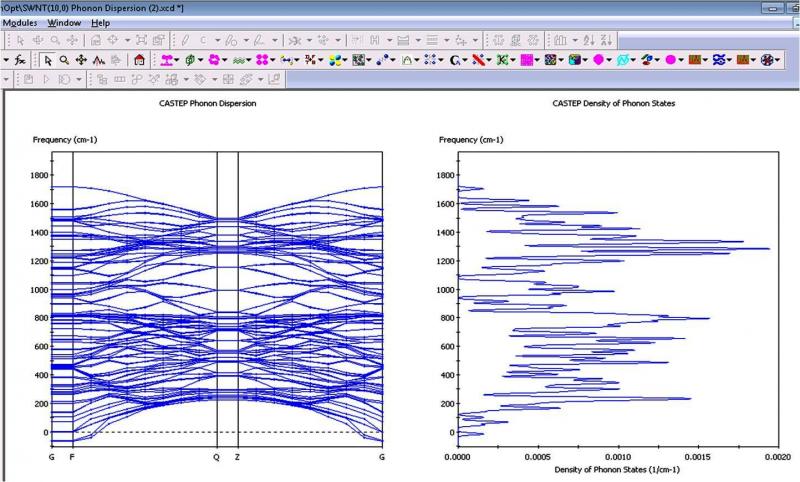Open the four magenta dots module icon

pyautogui.click(x=262, y=60)
